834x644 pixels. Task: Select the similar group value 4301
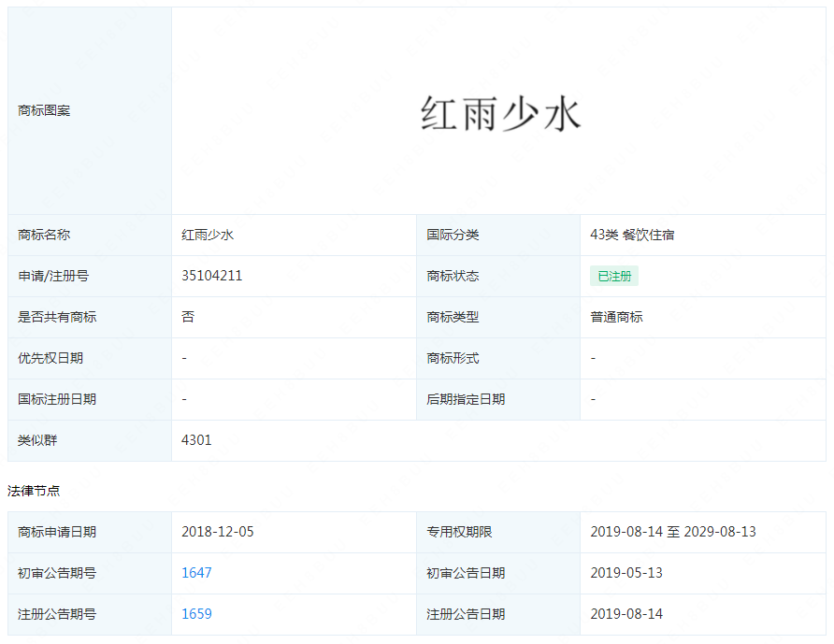(196, 440)
